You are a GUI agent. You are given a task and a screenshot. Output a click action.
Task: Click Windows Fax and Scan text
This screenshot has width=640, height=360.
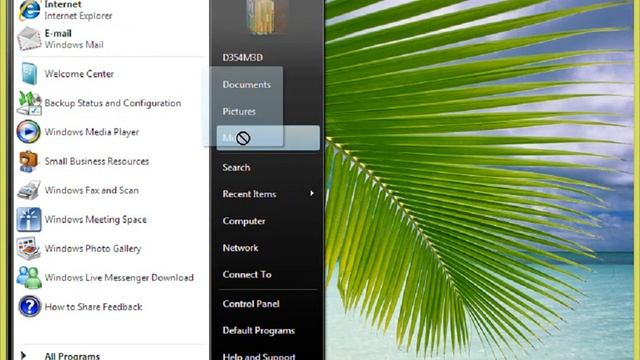(x=91, y=190)
